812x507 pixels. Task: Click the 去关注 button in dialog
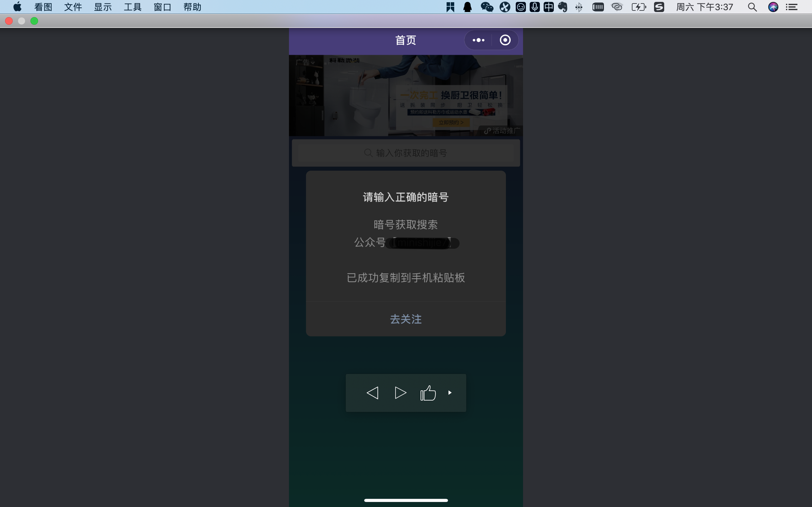click(406, 319)
